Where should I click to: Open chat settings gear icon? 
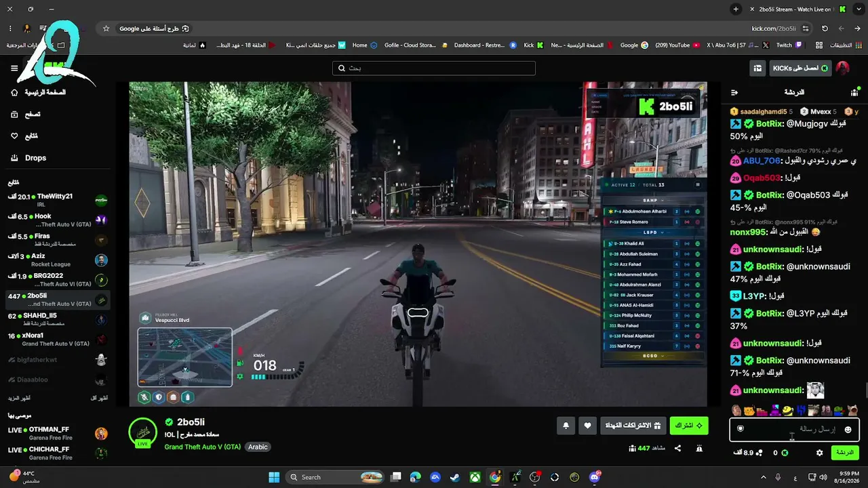(819, 452)
